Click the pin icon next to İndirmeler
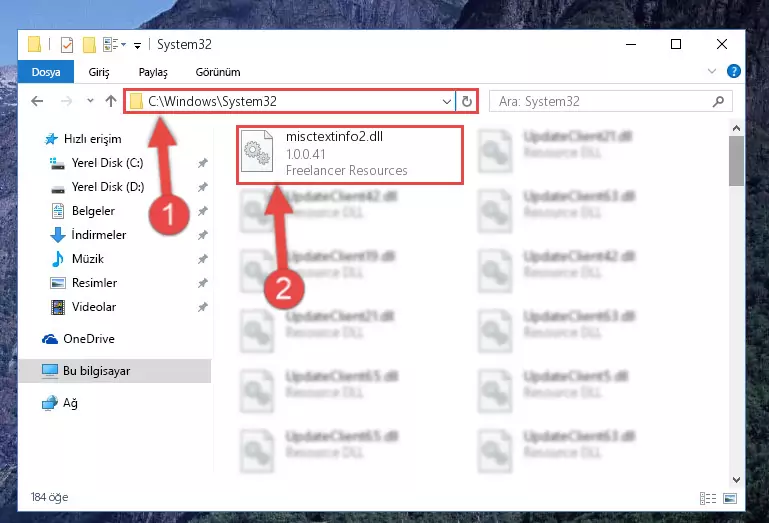 (203, 235)
